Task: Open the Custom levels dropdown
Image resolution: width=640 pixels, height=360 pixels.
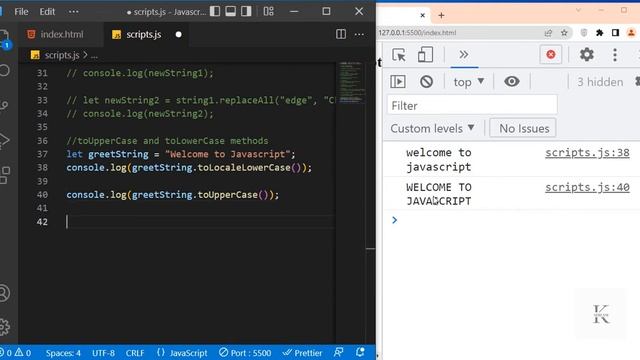Action: coord(432,129)
